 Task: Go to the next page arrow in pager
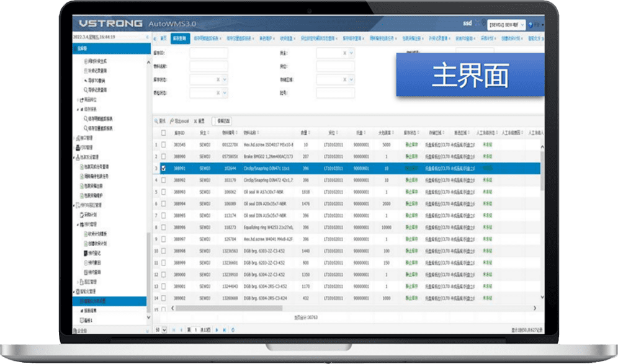(x=216, y=329)
